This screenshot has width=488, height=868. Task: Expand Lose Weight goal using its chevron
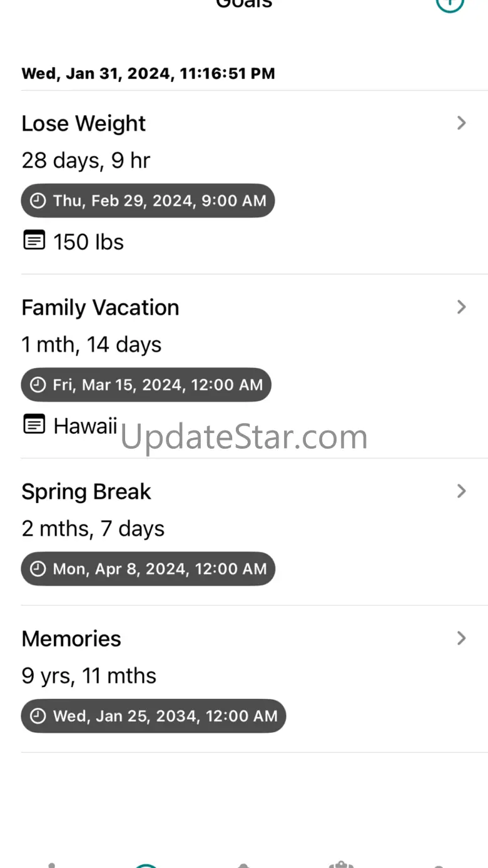(x=462, y=123)
